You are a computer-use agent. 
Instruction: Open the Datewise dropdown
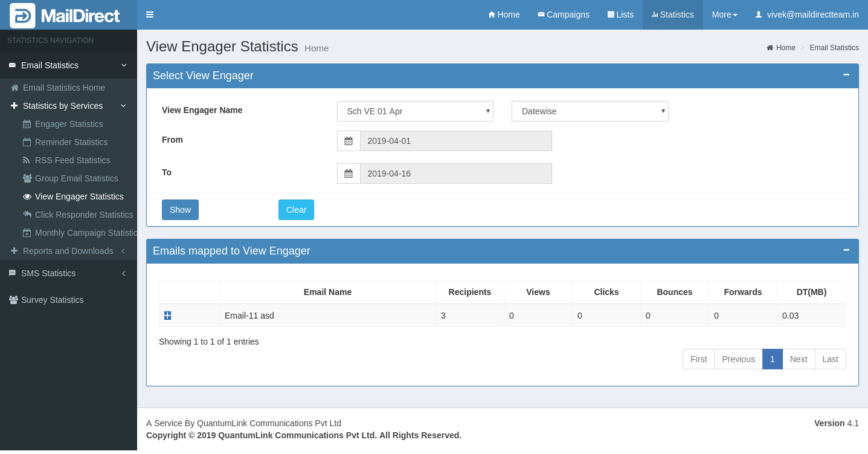[590, 111]
